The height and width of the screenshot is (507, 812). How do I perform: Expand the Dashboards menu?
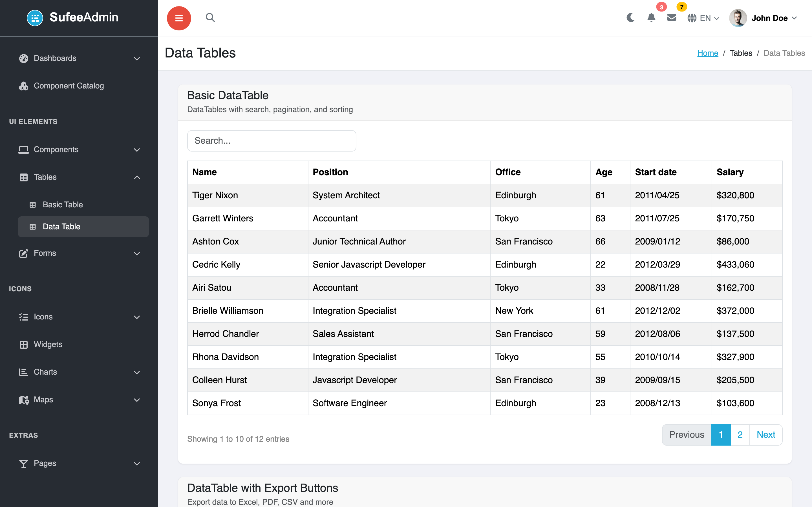79,58
